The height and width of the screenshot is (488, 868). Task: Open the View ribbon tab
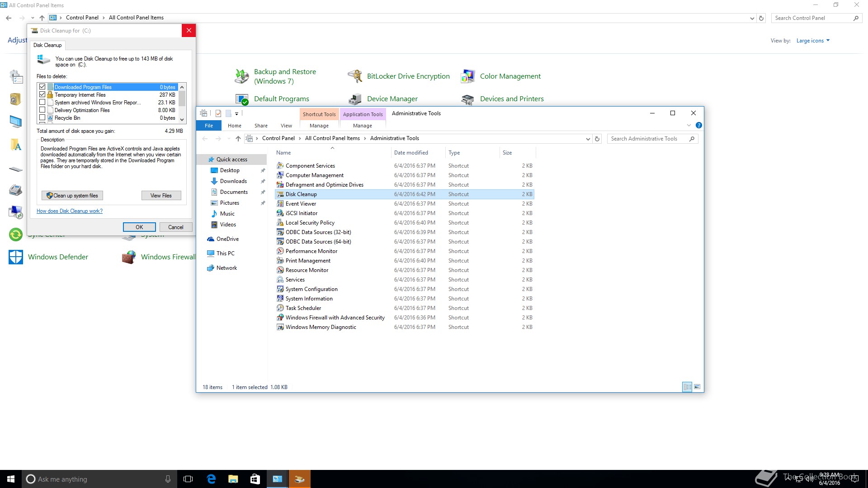(286, 126)
